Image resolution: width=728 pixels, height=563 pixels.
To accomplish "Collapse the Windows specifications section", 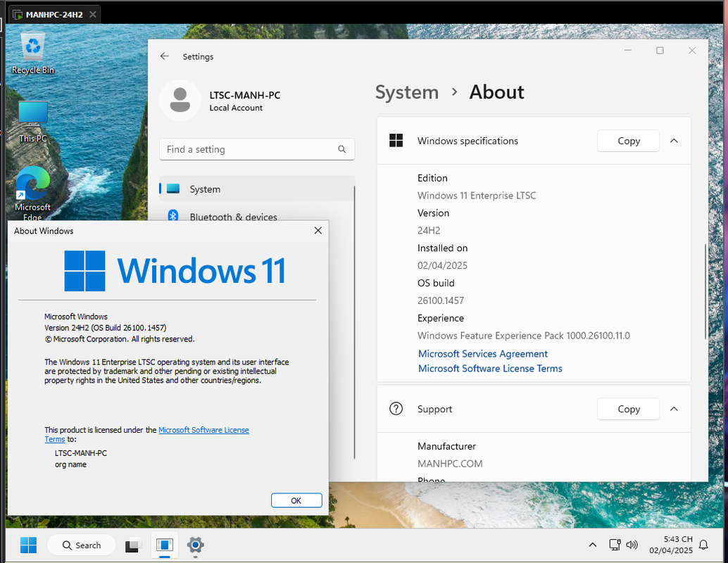I will coord(674,141).
